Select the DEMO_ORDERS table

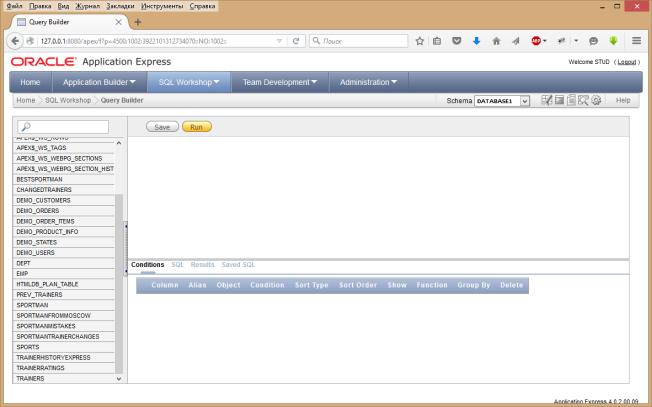[x=64, y=211]
